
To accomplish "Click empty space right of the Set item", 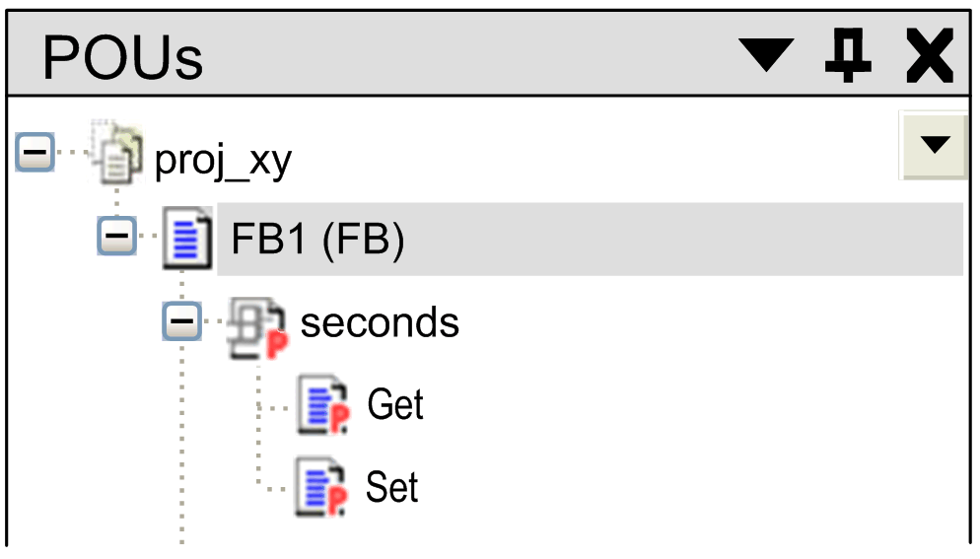I will (690, 488).
